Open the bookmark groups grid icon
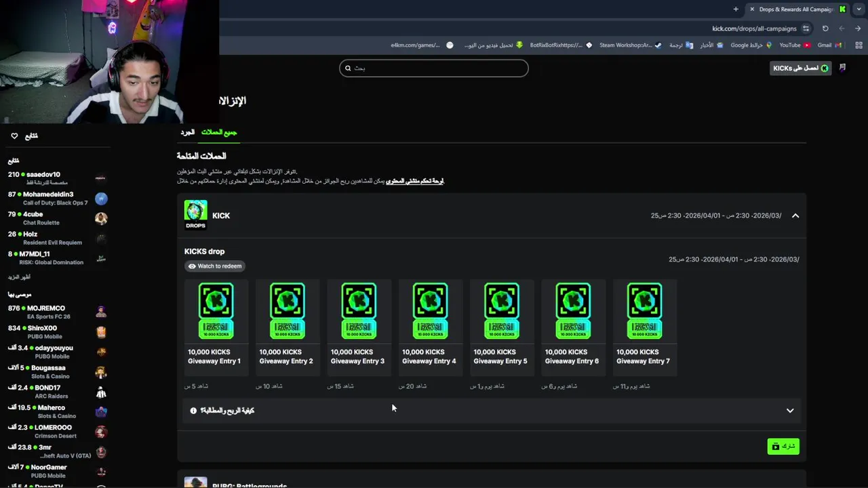The height and width of the screenshot is (488, 868). [859, 45]
